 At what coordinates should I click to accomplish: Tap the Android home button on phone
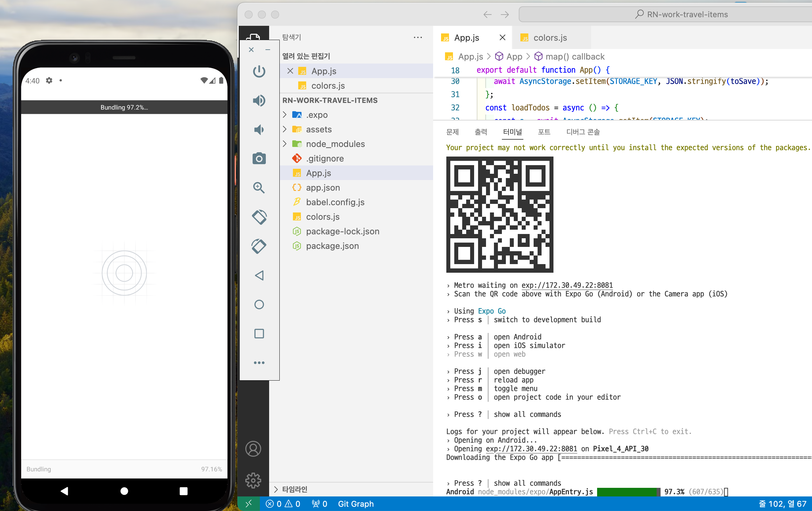click(x=124, y=491)
